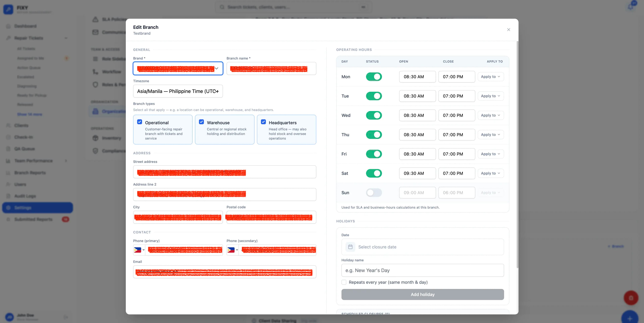This screenshot has height=323, width=644.
Task: Toggle Friday operating status
Action: coord(374,154)
